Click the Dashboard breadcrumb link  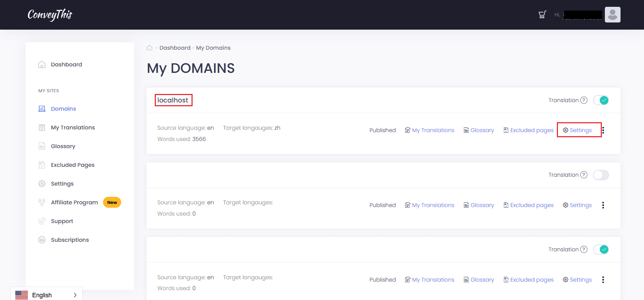click(x=175, y=48)
